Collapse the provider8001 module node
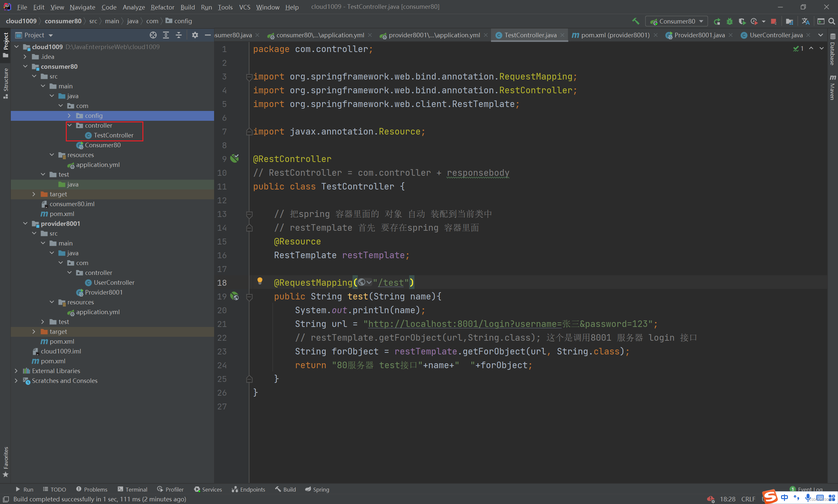 point(26,224)
